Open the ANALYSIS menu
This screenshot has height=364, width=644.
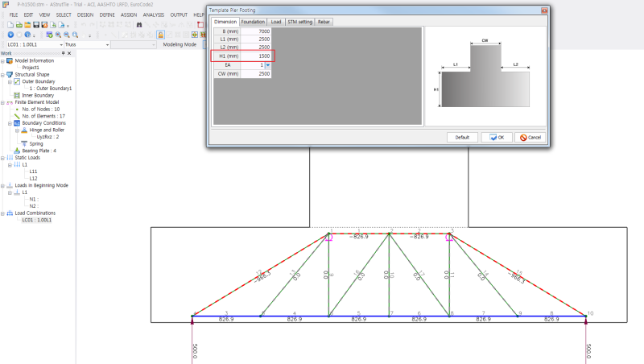click(x=154, y=14)
